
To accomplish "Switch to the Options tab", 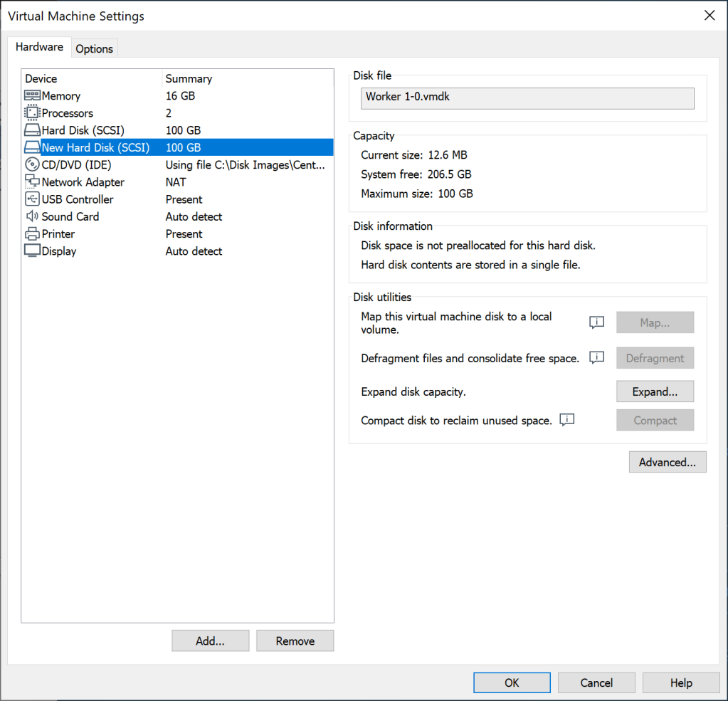I will click(x=94, y=48).
